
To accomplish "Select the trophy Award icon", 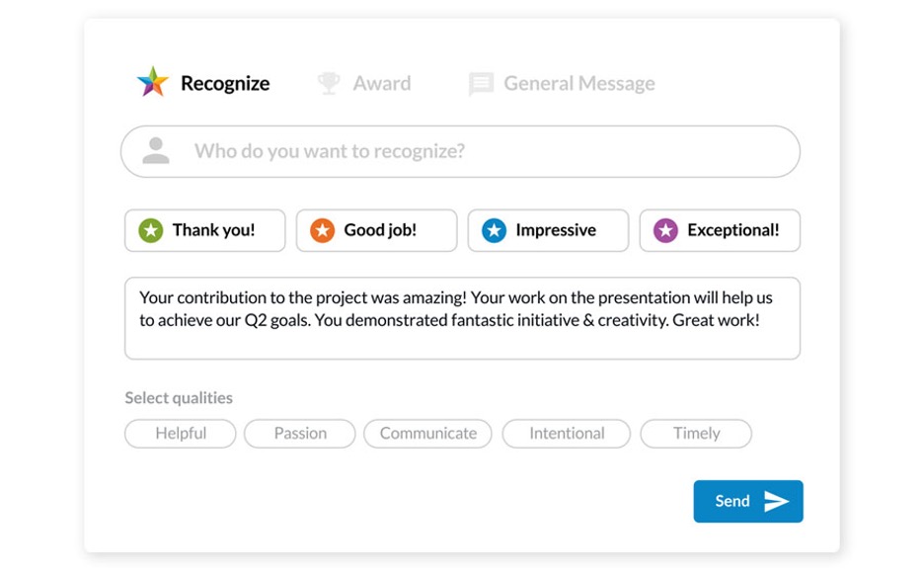I will (x=326, y=83).
